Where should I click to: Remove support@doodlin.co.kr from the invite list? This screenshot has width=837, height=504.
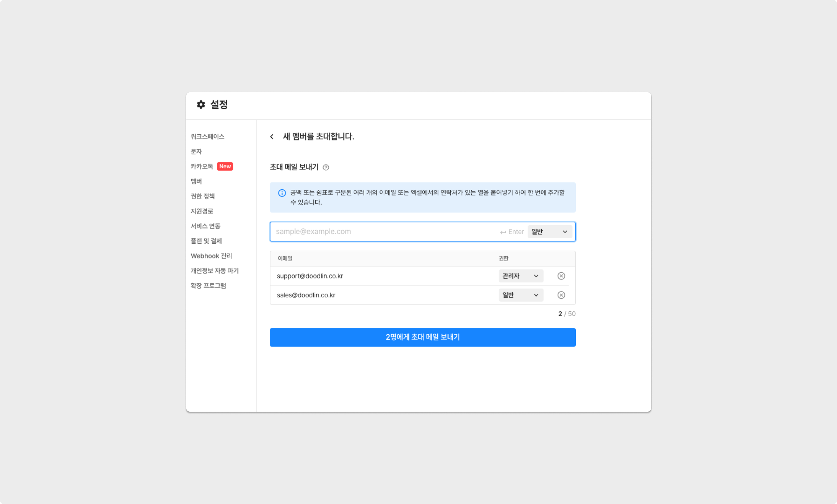[x=561, y=276]
